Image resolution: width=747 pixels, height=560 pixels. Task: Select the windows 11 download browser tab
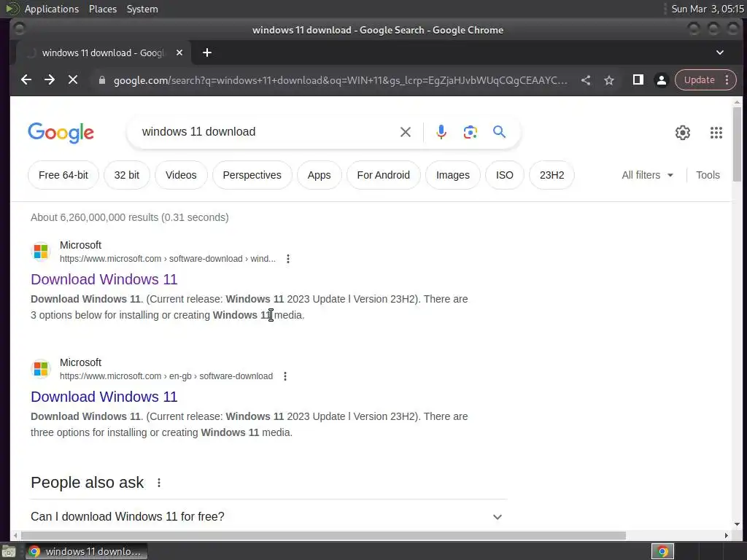(104, 52)
